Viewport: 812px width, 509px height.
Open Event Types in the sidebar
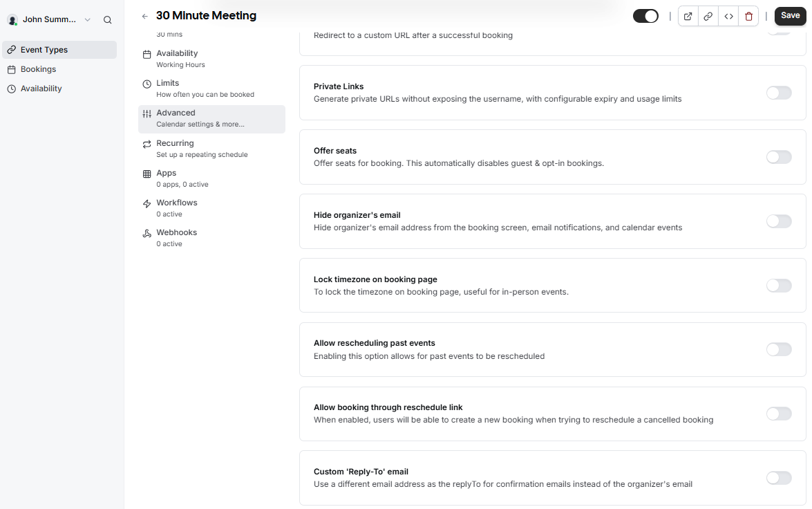59,50
